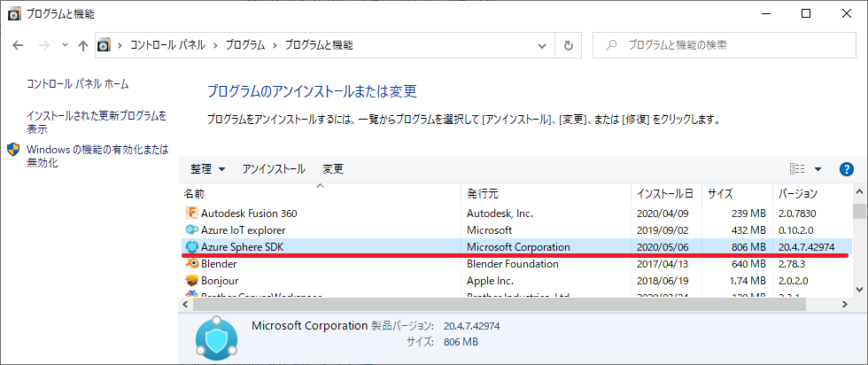The height and width of the screenshot is (365, 868).
Task: Click the Azure IoT explorer icon
Action: coord(192,229)
